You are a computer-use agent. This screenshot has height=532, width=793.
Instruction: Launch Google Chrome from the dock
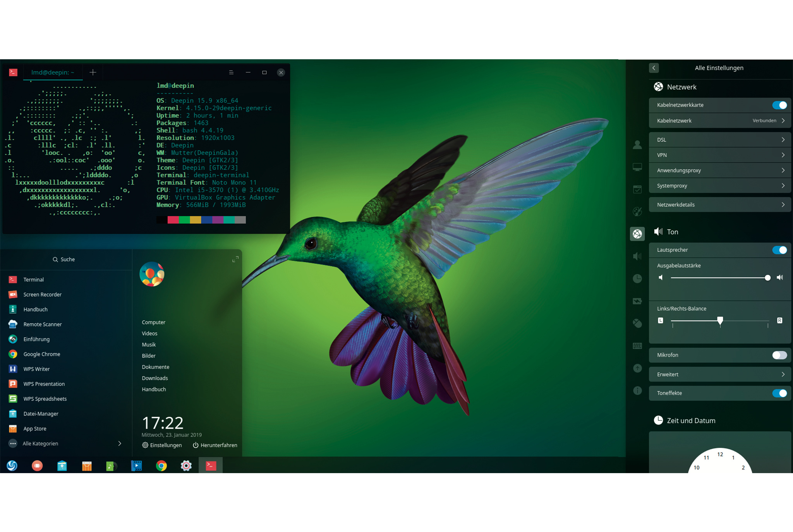click(161, 465)
